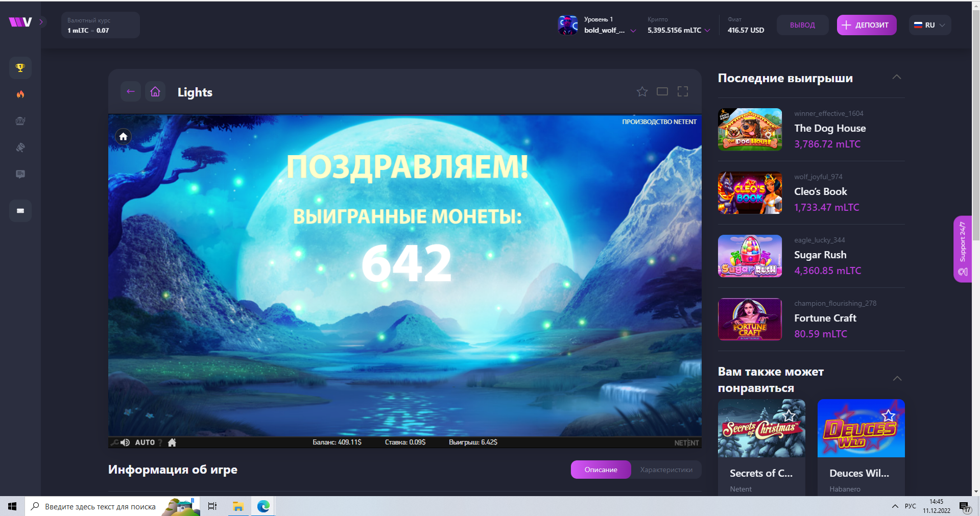Image resolution: width=980 pixels, height=516 pixels.
Task: Click winner_effective_1604 username
Action: (828, 113)
